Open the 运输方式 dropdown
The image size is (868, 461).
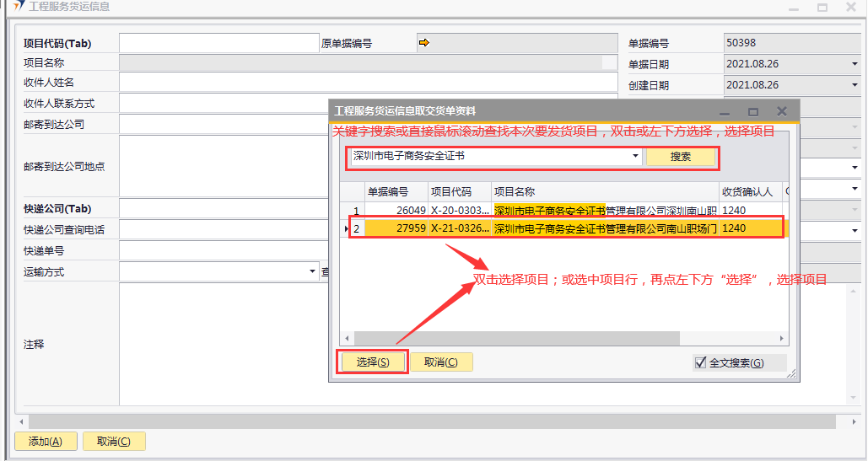311,272
